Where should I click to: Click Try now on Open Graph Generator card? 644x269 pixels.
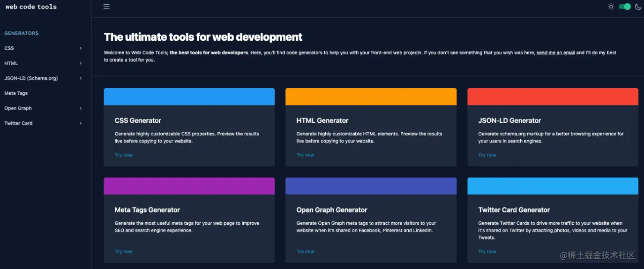coord(306,252)
